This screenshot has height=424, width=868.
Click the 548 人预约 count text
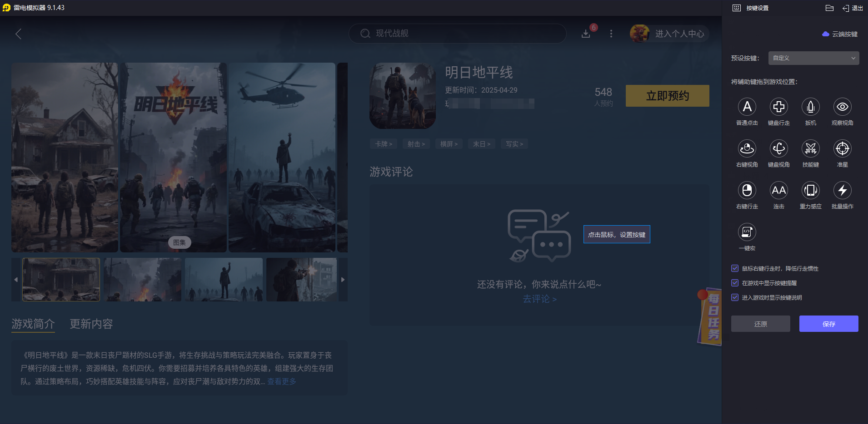click(603, 97)
